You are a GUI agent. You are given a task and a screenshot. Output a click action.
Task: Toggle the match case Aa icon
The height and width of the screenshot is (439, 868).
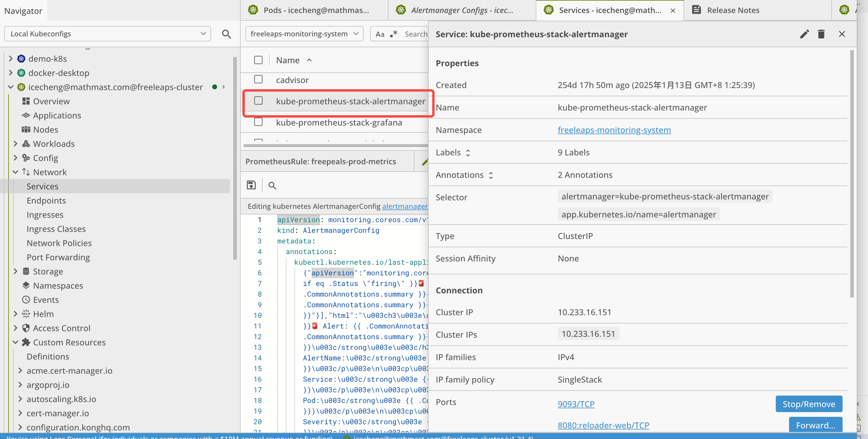pos(380,34)
